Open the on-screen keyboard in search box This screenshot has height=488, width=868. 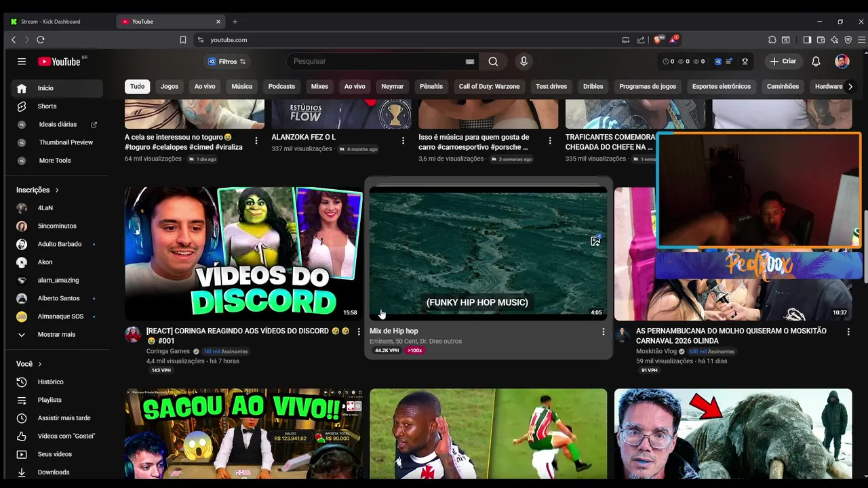[470, 62]
